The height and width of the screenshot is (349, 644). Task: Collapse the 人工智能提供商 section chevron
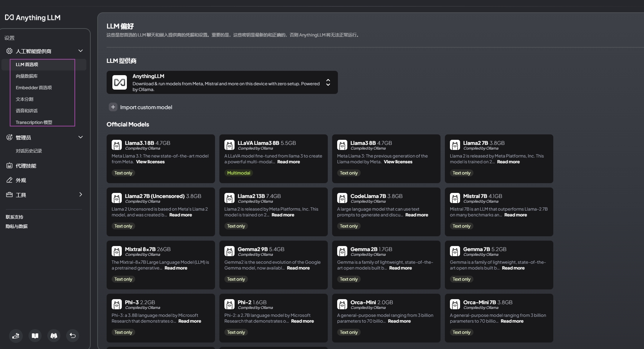[x=81, y=51]
